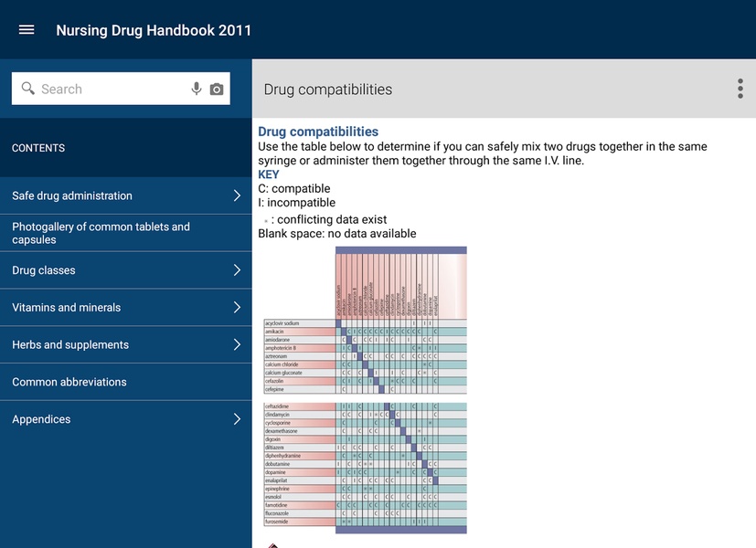Image resolution: width=756 pixels, height=548 pixels.
Task: Open Photogallery of common tablets and capsules
Action: [126, 233]
